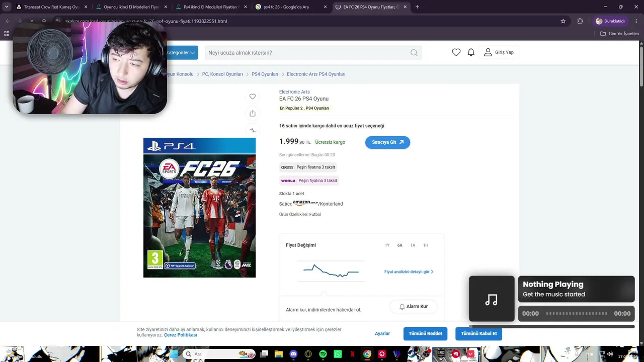Open Spotify from the taskbar

(x=323, y=354)
